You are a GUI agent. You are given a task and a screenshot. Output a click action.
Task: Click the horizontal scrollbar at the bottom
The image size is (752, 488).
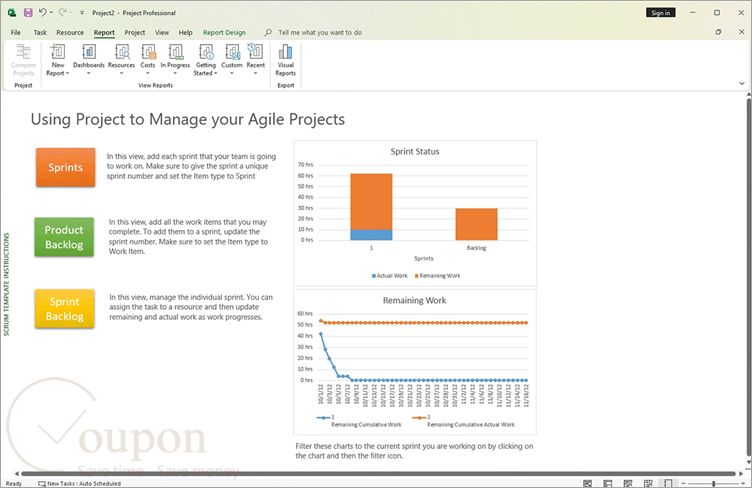(379, 474)
